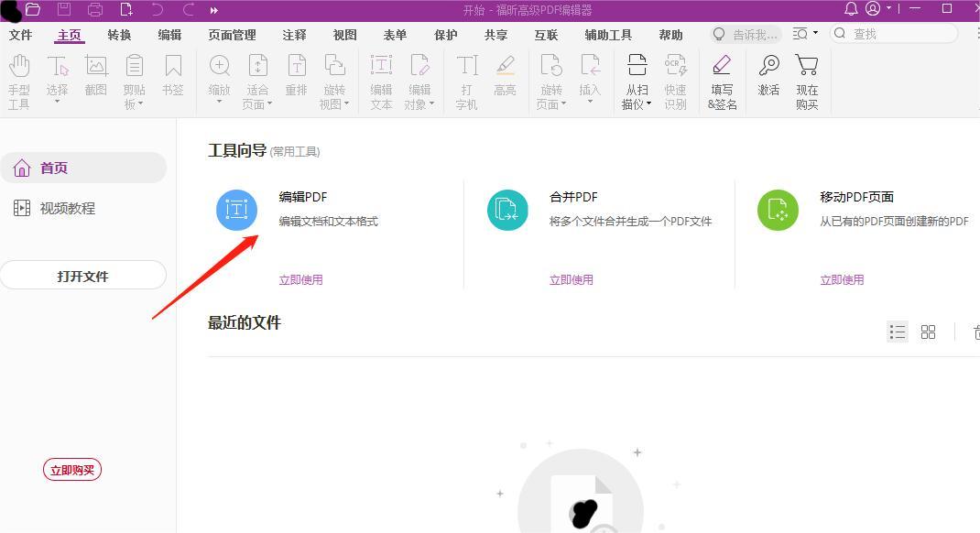Click the 查找 search input field
The width and height of the screenshot is (980, 533).
coord(893,33)
